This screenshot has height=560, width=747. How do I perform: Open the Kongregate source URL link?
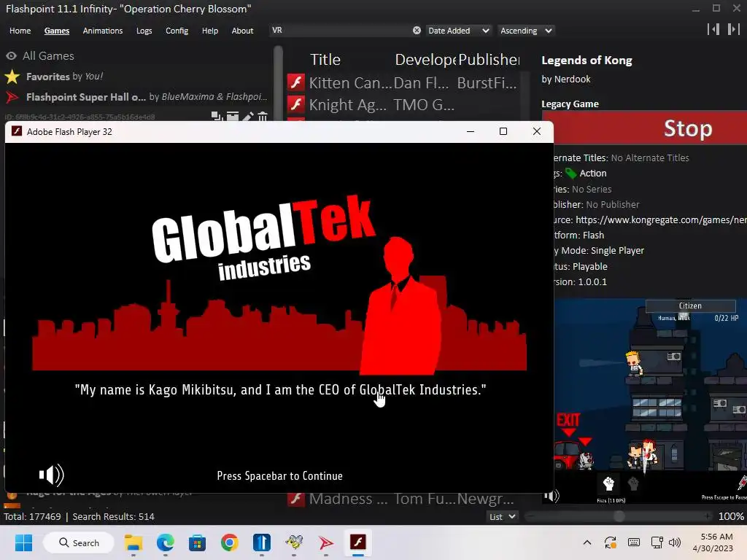click(x=661, y=220)
